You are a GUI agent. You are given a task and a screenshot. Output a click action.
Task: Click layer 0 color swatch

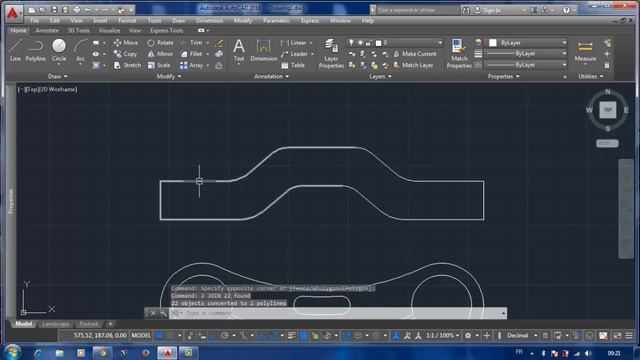point(378,42)
